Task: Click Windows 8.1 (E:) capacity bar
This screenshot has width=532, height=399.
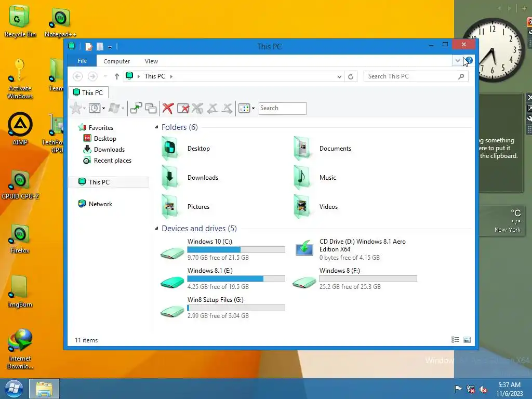Action: (236, 279)
